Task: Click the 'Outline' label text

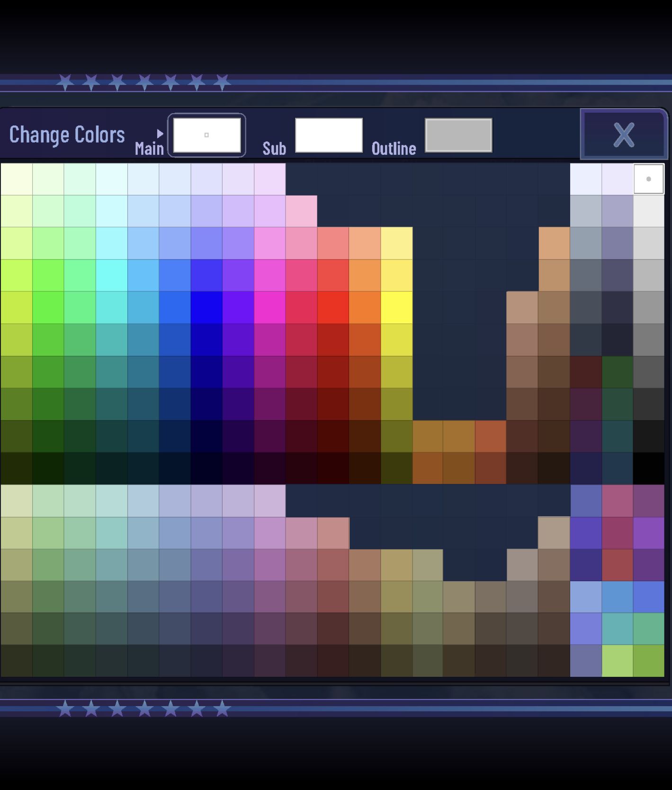Action: pos(394,149)
